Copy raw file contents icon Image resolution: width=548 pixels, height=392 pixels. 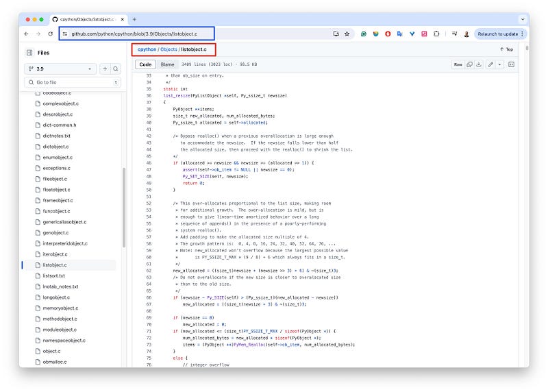click(x=469, y=64)
